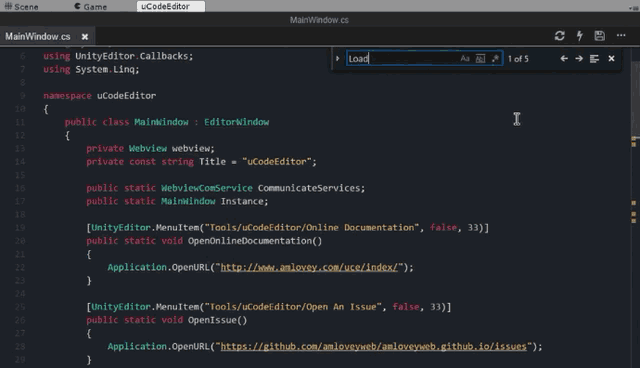Select the uCodeEditor tab
Image resolution: width=640 pixels, height=368 pixels.
171,7
